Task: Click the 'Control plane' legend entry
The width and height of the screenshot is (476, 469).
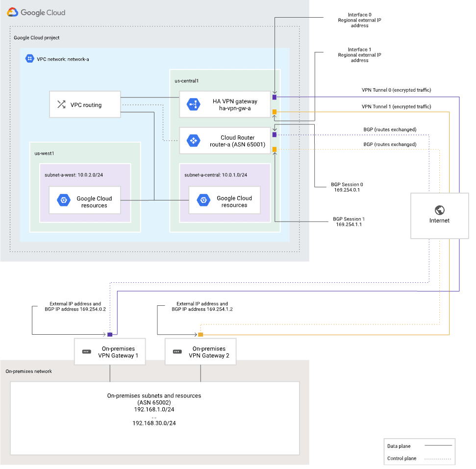Action: tap(401, 458)
